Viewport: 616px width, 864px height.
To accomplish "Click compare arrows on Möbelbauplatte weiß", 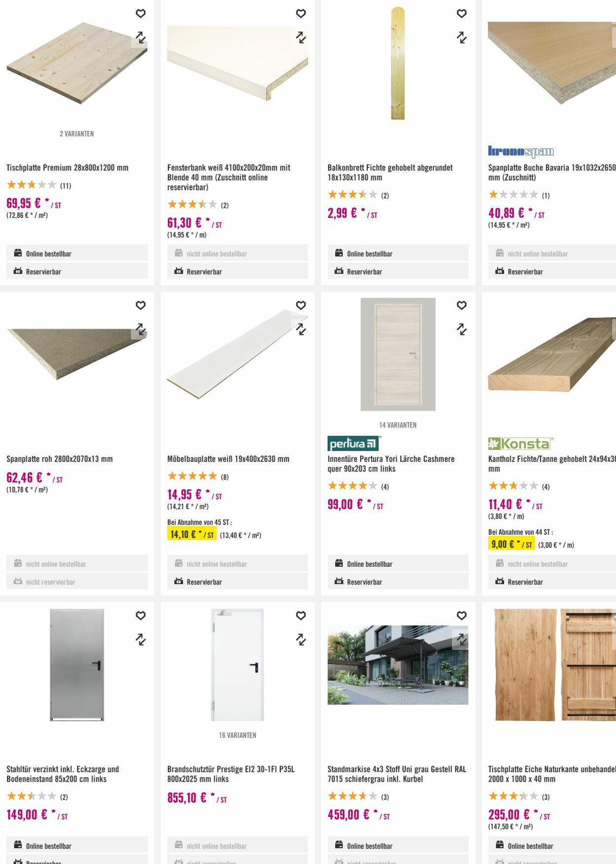I will click(301, 329).
